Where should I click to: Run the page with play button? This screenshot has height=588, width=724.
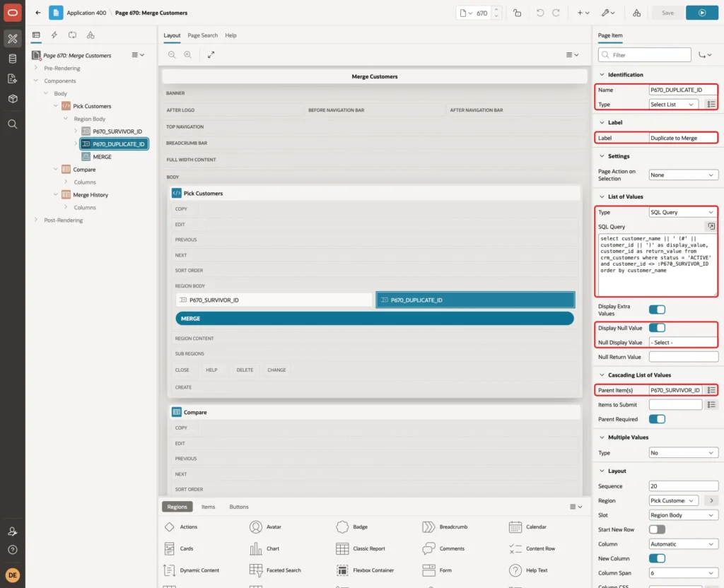tap(701, 13)
